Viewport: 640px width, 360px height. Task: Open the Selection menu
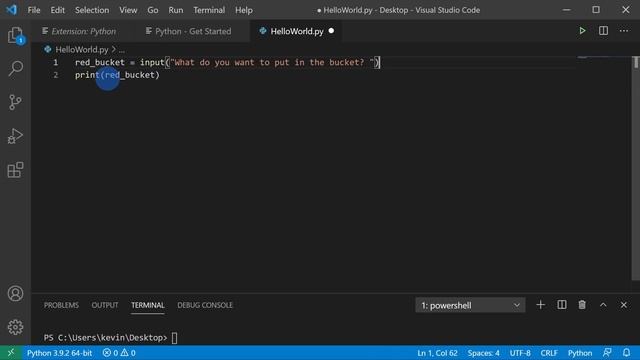[92, 10]
